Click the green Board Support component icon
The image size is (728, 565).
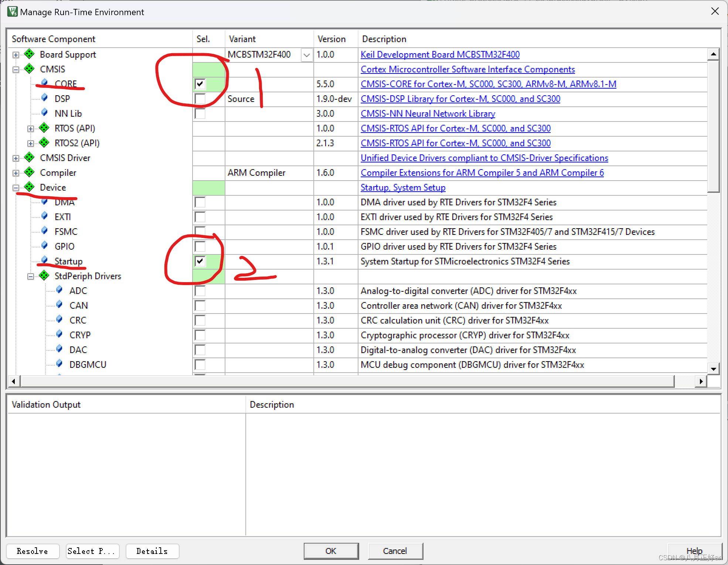click(x=29, y=54)
